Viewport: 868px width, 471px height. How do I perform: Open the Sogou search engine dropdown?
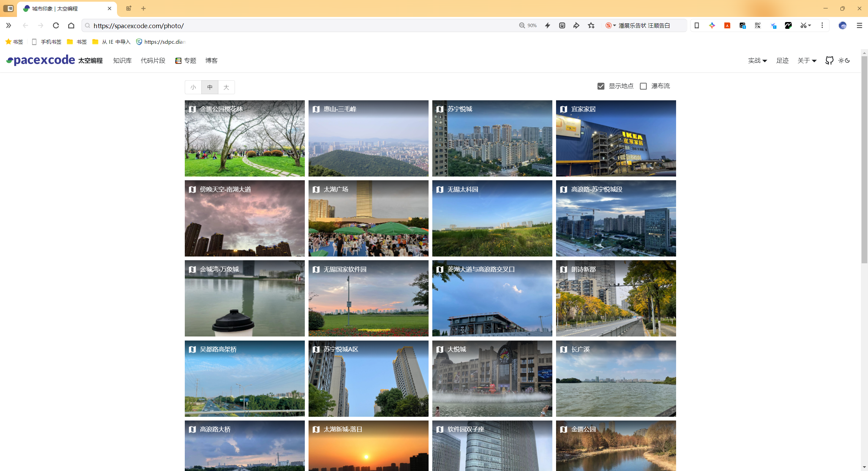611,25
